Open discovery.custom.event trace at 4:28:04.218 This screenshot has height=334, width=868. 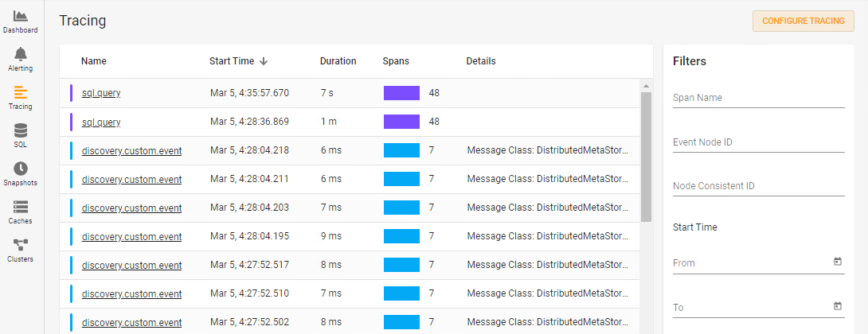[131, 150]
